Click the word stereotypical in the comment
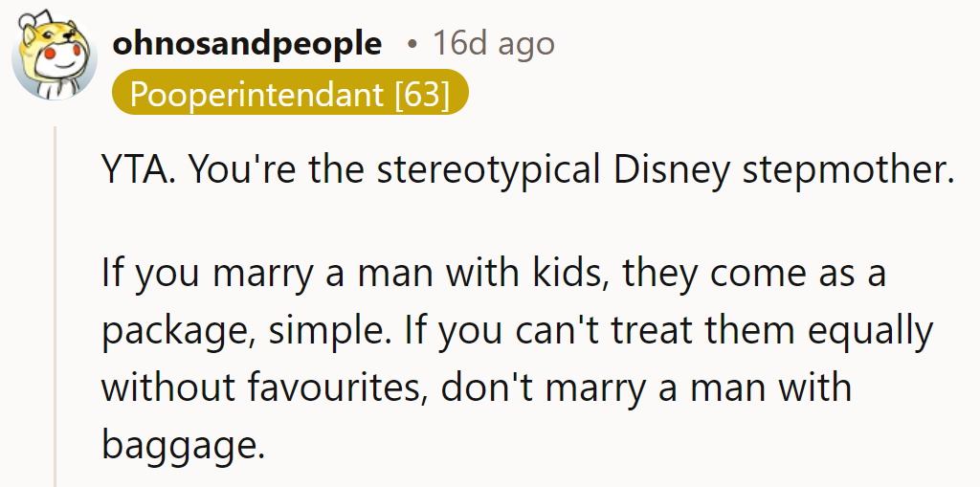 click(x=482, y=170)
